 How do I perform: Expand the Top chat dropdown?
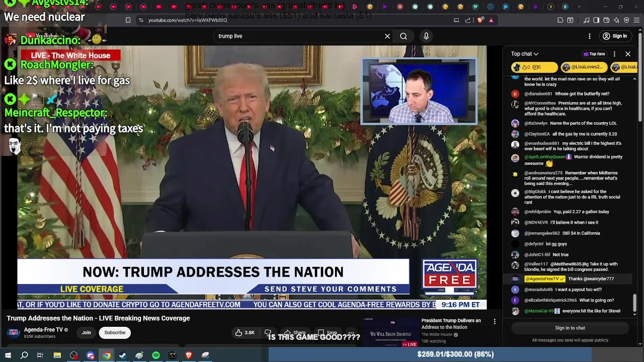pyautogui.click(x=525, y=54)
